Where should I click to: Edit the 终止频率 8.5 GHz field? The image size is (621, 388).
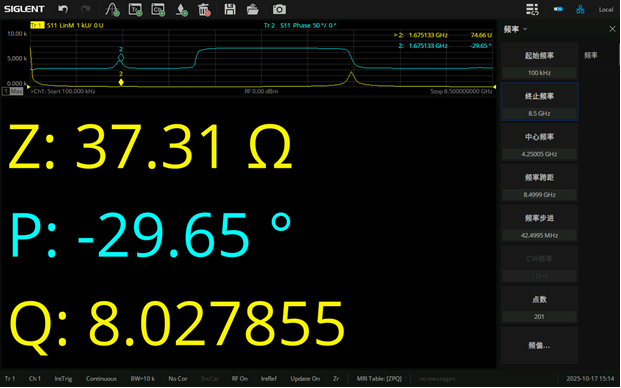(x=539, y=114)
